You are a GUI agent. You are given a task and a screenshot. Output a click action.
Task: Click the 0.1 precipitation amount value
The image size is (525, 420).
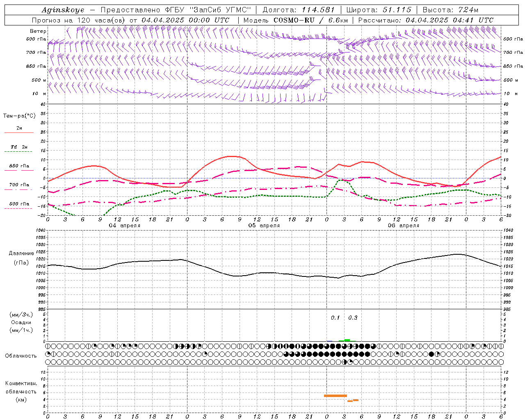point(336,318)
